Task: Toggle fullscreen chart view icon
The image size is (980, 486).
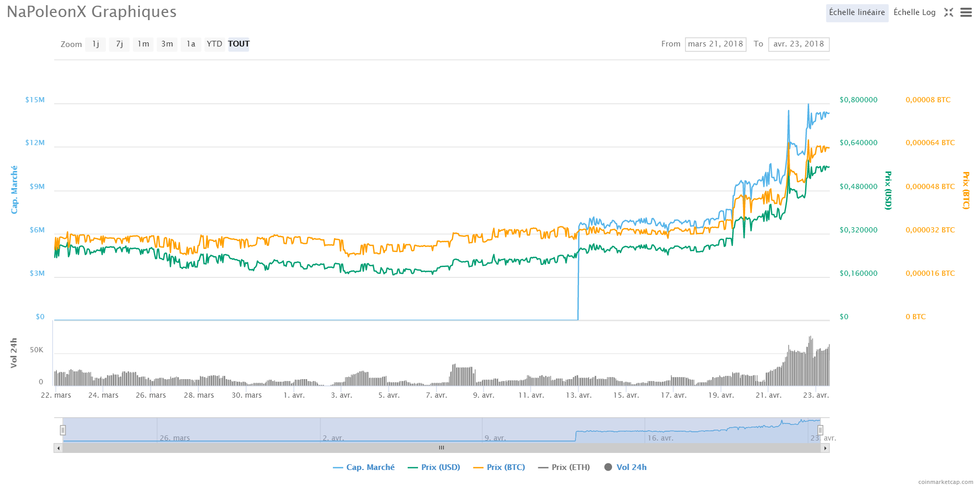Action: coord(949,12)
